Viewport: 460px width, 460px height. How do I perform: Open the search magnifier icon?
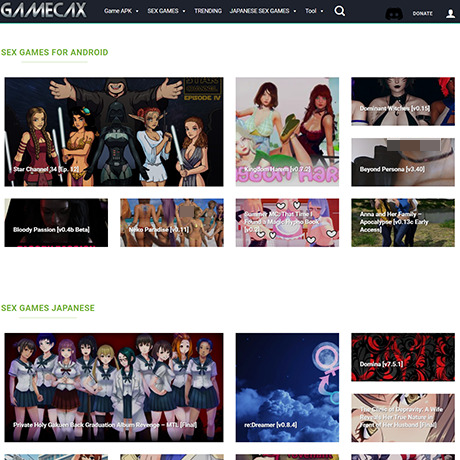tap(339, 11)
